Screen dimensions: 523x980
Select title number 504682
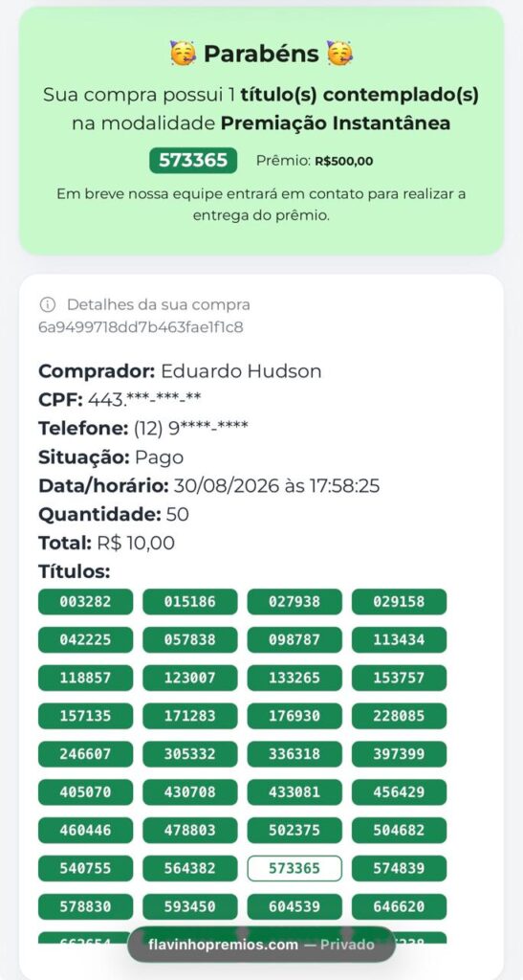coord(399,831)
